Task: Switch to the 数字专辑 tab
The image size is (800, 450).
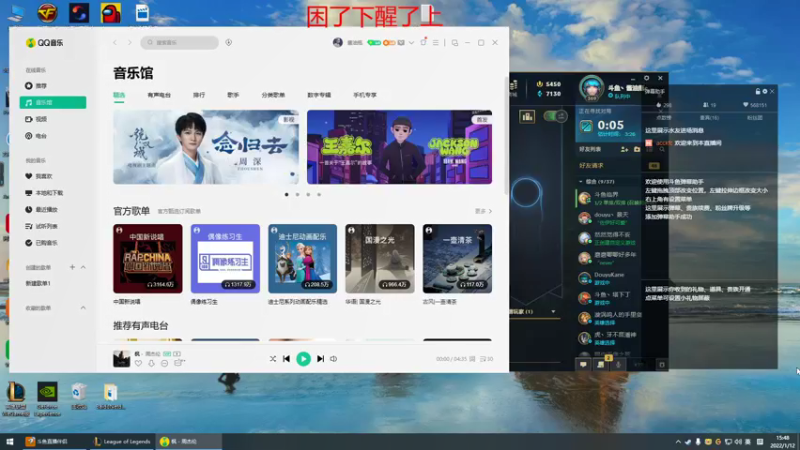Action: pos(319,95)
